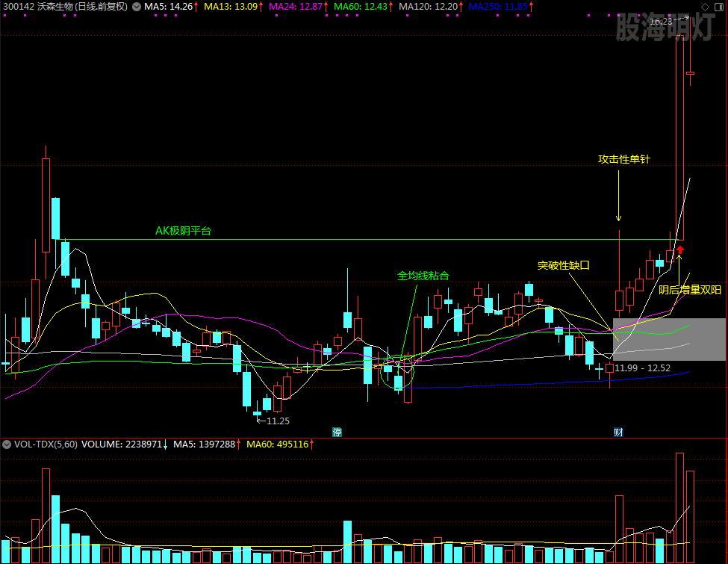Click the volume MA5: 1397288 value

coord(205,444)
